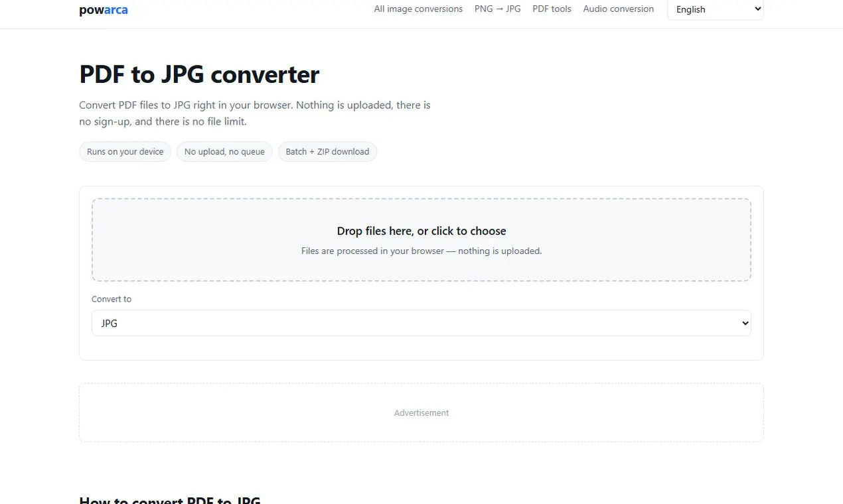Expand the English language dropdown
Image resolution: width=843 pixels, height=504 pixels.
click(x=715, y=9)
